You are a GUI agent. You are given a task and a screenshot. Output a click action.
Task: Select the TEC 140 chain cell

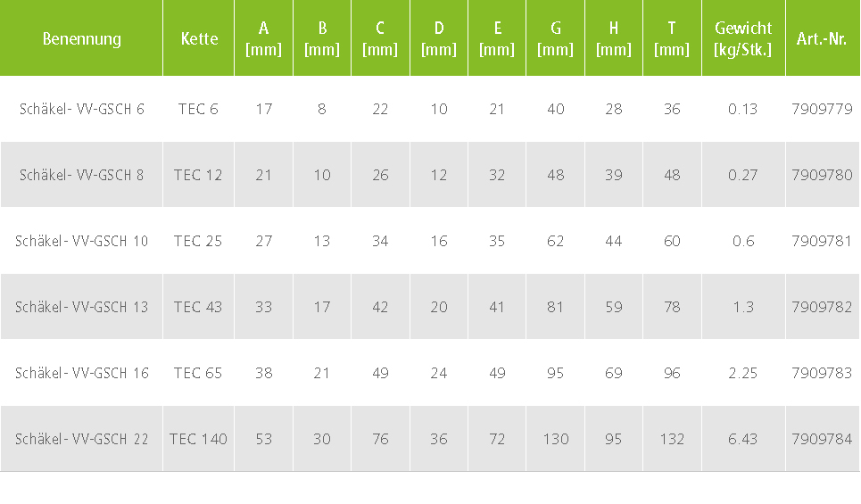198,439
